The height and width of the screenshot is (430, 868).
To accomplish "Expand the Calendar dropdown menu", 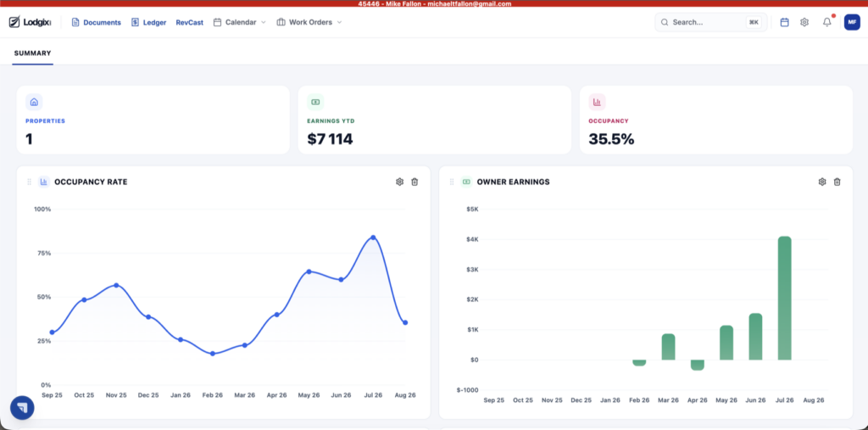I will coord(240,22).
